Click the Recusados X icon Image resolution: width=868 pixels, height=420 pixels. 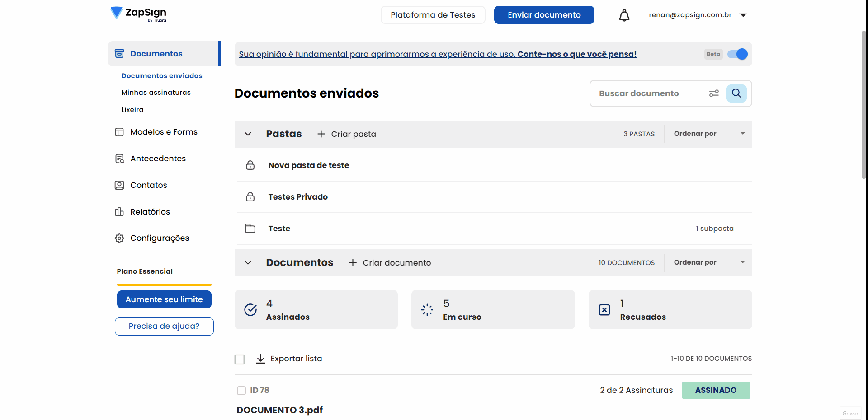[x=604, y=310]
